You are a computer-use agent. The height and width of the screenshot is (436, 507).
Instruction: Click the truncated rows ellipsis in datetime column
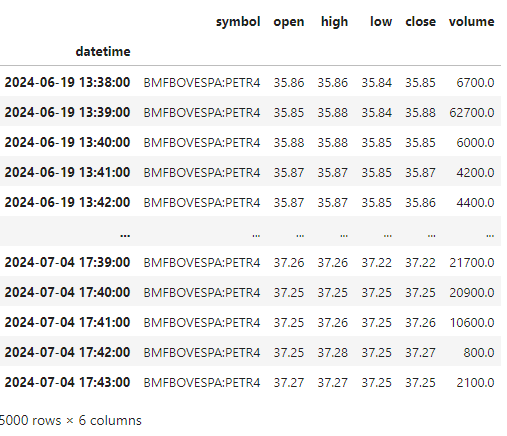pyautogui.click(x=125, y=235)
